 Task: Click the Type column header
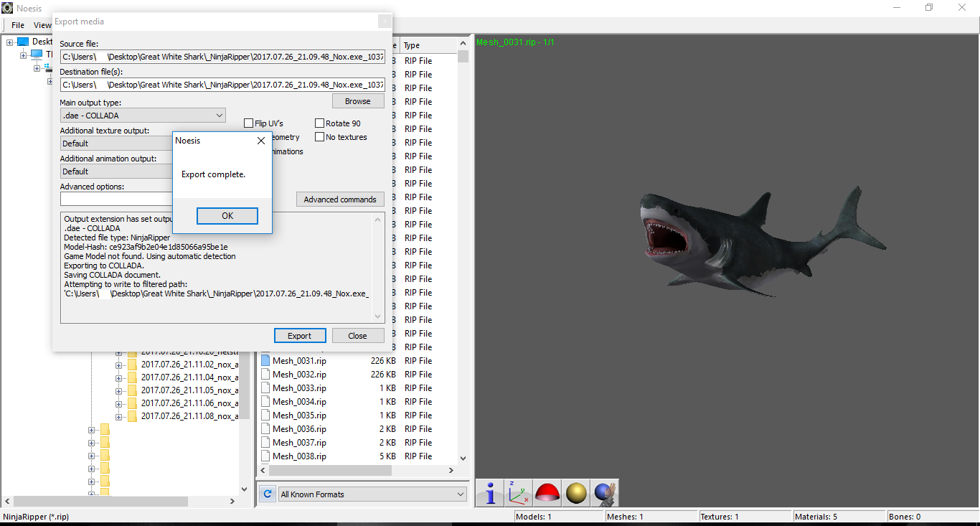(428, 45)
